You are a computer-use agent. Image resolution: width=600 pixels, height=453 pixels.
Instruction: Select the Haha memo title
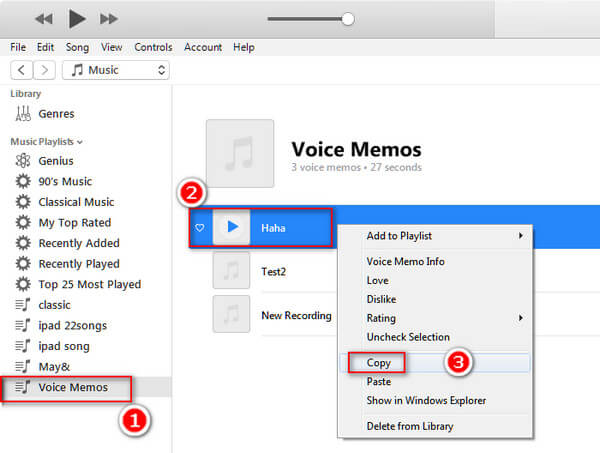pos(273,228)
